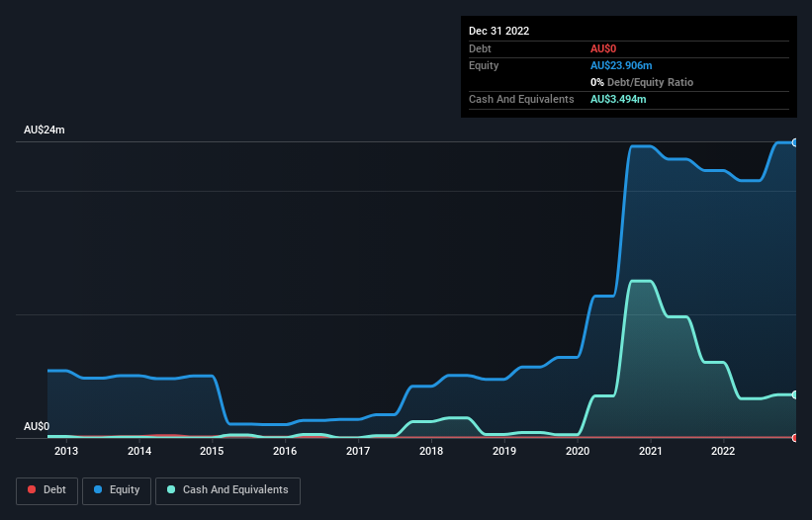Click the 0% Debt/Equity Ratio text
This screenshot has height=520, width=812.
642,82
